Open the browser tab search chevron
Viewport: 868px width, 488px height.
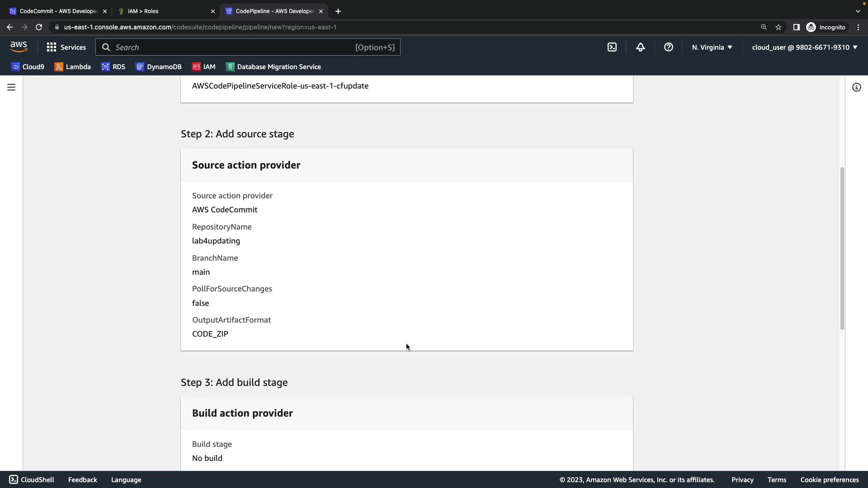858,11
